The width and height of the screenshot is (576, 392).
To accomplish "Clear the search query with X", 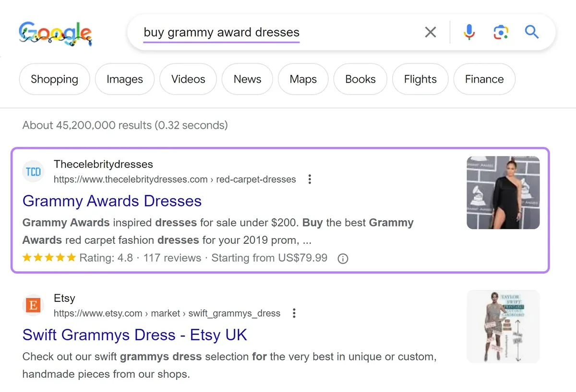I will coord(431,32).
